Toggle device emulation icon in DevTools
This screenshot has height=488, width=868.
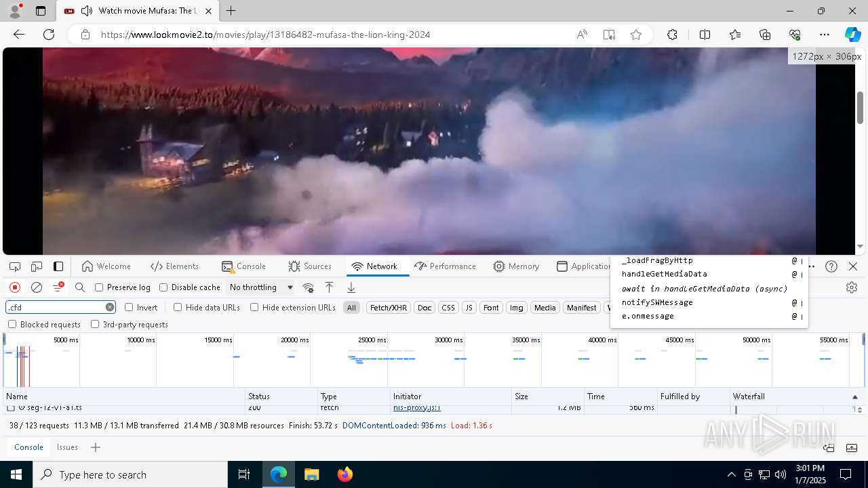(x=37, y=266)
